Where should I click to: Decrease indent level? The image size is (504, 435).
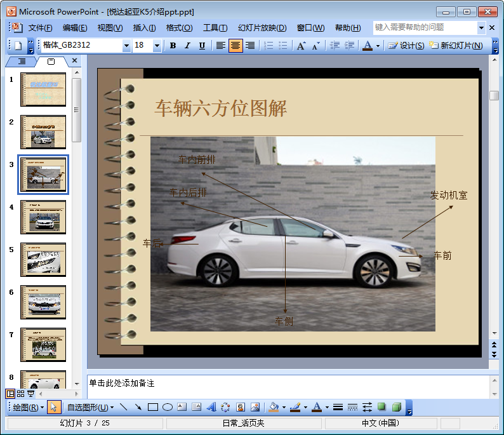click(x=335, y=46)
